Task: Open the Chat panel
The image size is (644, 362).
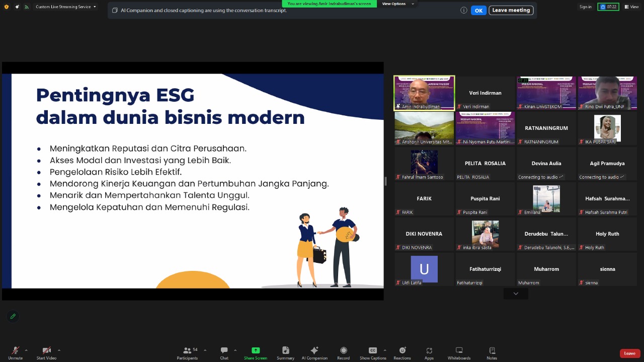Action: click(224, 350)
